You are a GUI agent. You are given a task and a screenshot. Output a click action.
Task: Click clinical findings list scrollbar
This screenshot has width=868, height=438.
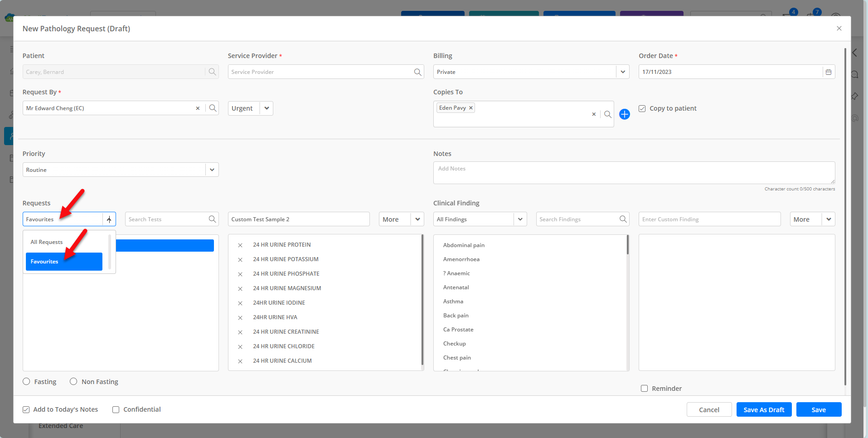[628, 244]
